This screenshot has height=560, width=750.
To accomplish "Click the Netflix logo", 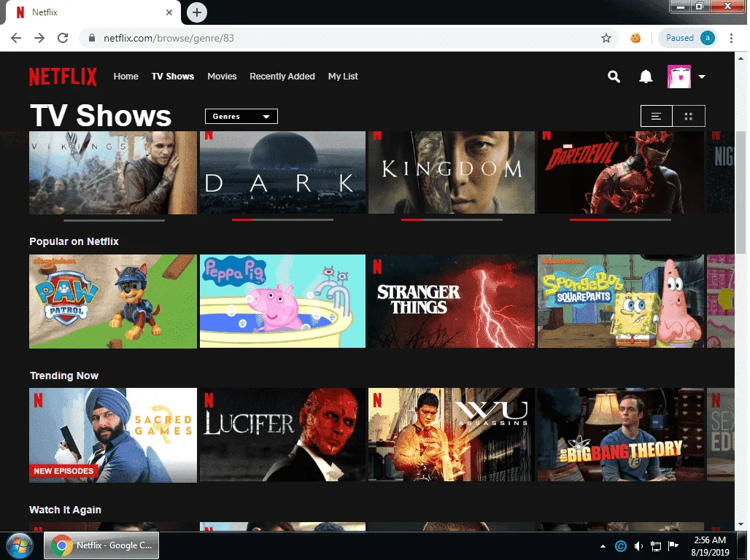I will click(63, 77).
